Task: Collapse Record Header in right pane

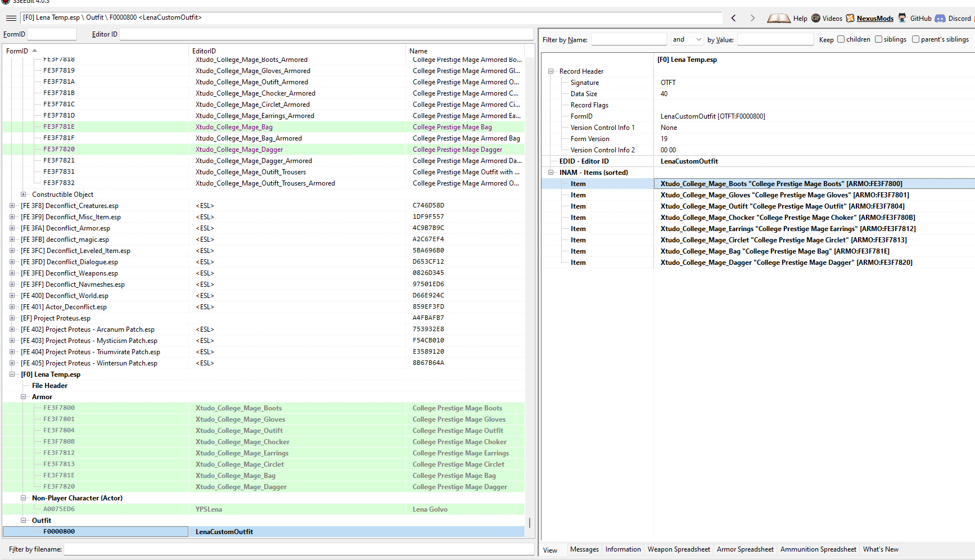Action: [551, 71]
